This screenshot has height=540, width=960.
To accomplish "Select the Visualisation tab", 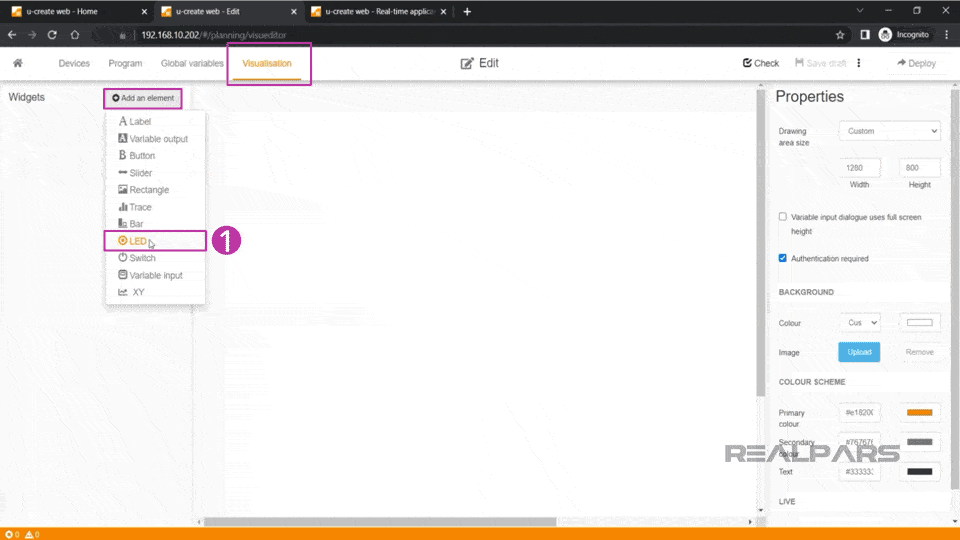I will point(267,63).
